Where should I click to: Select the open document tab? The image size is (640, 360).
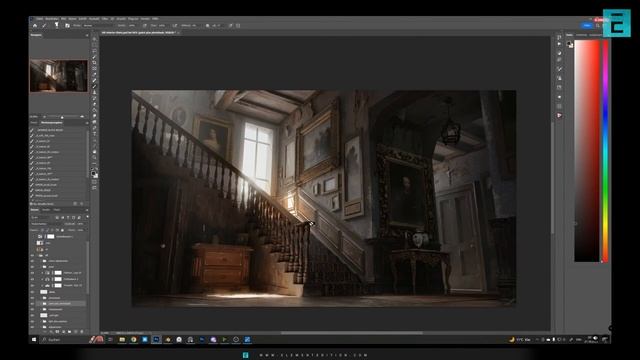139,32
